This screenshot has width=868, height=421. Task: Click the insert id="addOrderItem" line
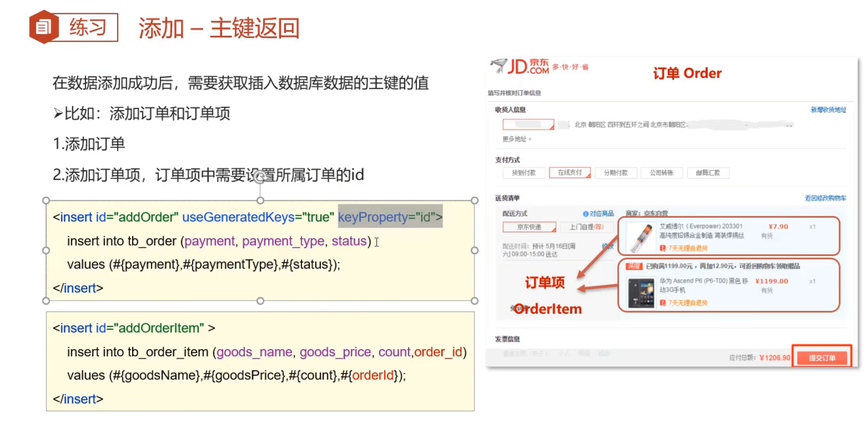click(x=134, y=328)
